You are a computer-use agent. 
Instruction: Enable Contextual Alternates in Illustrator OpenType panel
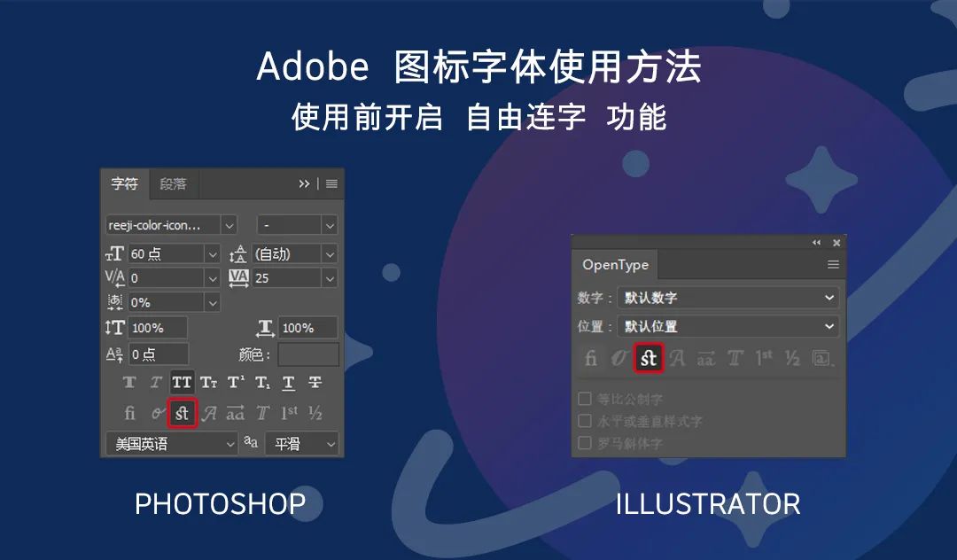click(619, 358)
